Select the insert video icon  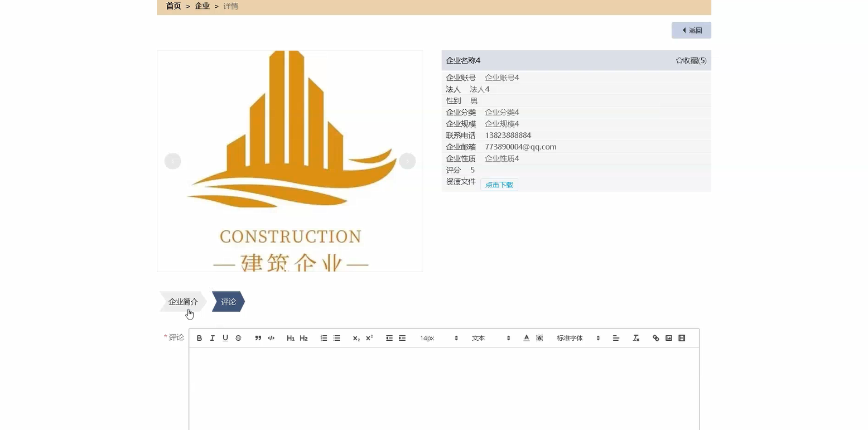coord(681,337)
